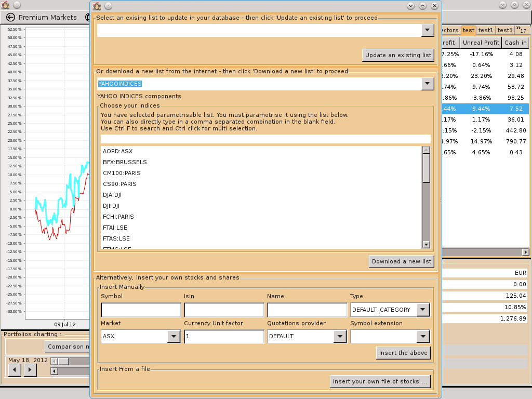Shade the dialog with its down-chevron button

410,6
